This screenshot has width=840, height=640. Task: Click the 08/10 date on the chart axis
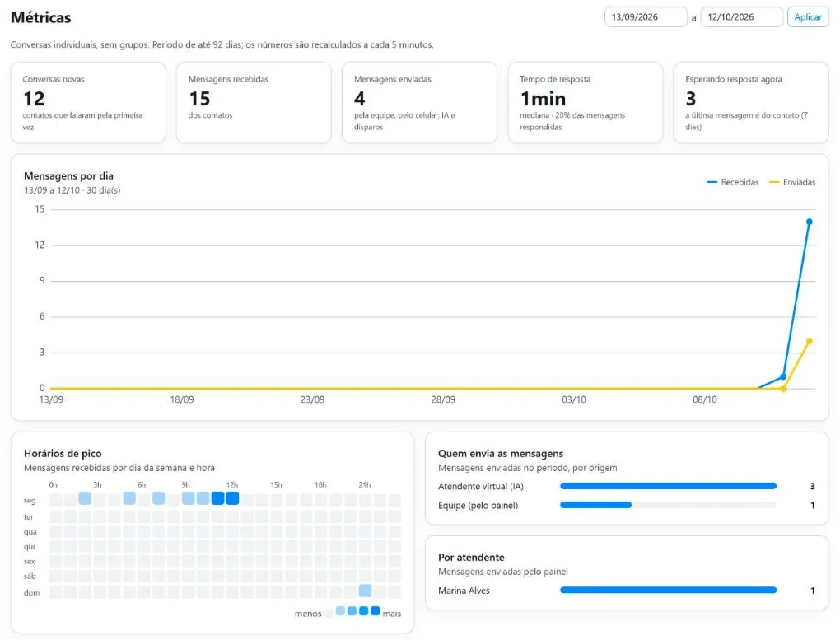pos(704,399)
